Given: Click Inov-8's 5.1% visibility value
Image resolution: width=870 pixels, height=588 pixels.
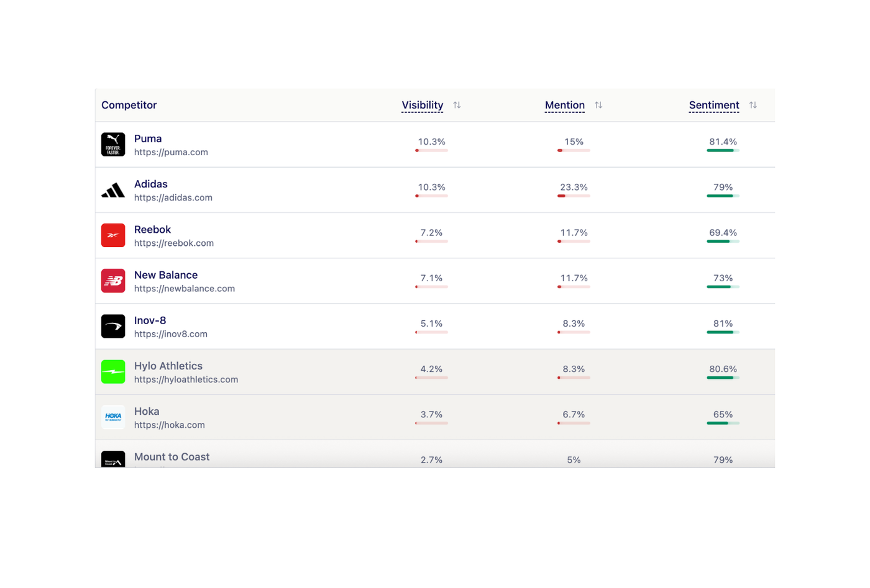Looking at the screenshot, I should (x=431, y=323).
